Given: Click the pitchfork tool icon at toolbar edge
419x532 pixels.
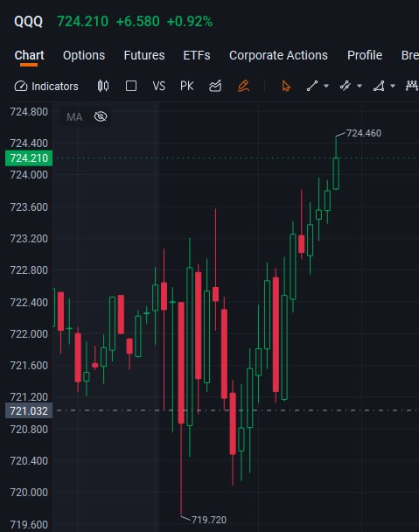Looking at the screenshot, I should [x=412, y=86].
